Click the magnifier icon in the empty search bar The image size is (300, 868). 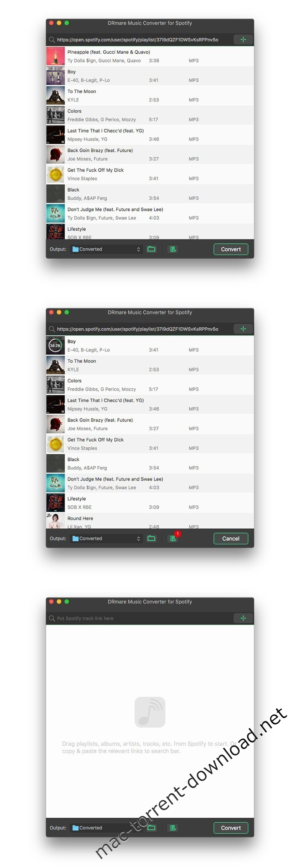52,618
